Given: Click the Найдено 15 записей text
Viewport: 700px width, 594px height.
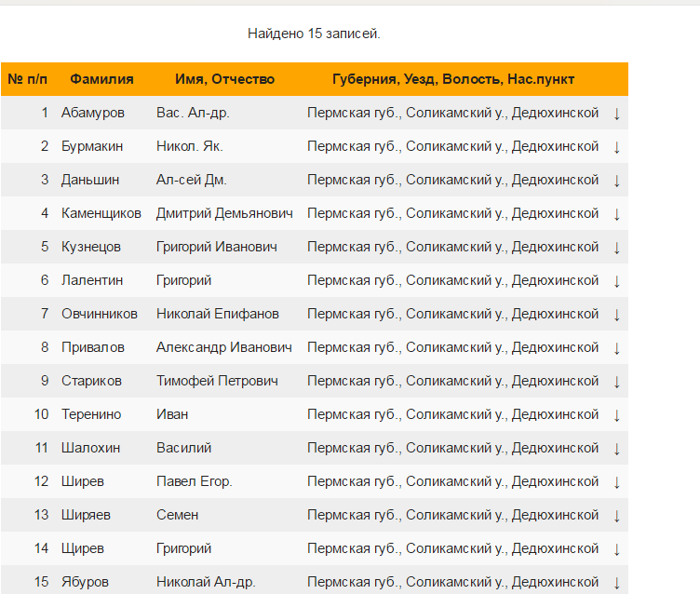Looking at the screenshot, I should click(x=314, y=34).
